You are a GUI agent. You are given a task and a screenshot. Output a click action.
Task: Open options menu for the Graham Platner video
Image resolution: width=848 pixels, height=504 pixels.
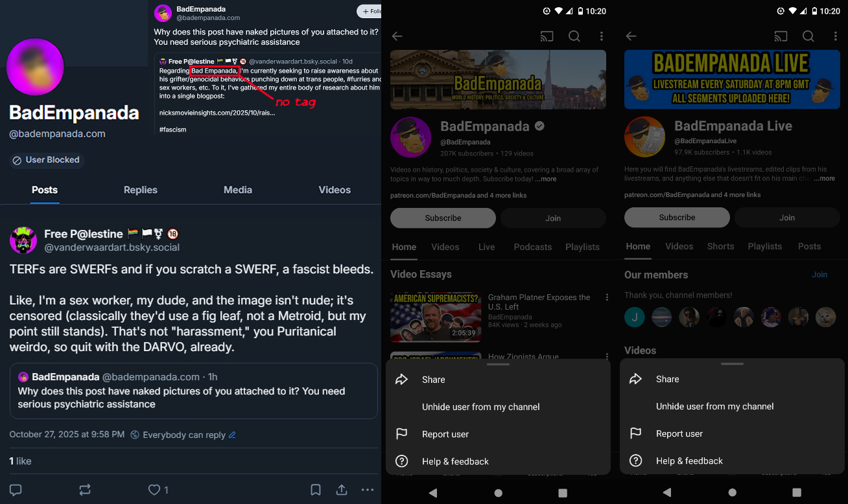(607, 297)
